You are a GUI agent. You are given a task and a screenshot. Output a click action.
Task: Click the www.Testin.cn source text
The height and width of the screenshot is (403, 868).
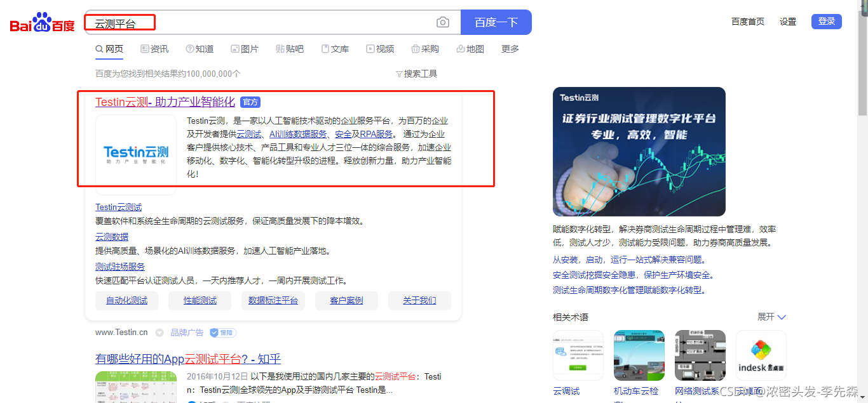(x=121, y=332)
